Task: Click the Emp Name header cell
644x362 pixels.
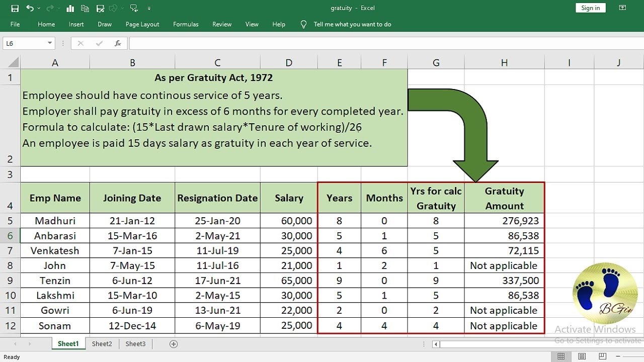Action: (x=55, y=198)
